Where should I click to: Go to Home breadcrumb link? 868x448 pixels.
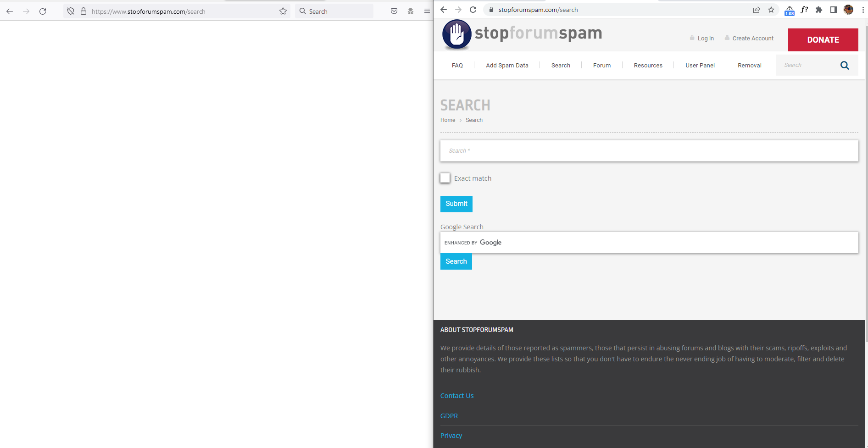(x=448, y=120)
